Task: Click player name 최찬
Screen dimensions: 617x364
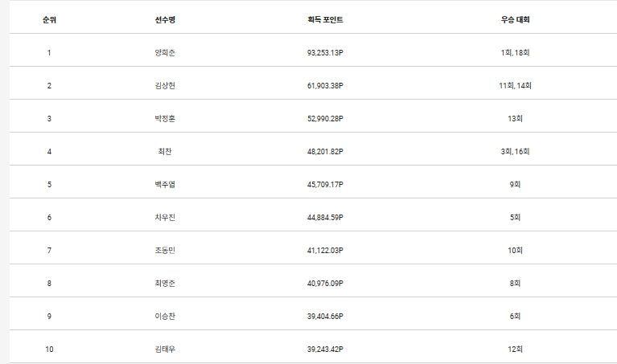Action: 165,152
